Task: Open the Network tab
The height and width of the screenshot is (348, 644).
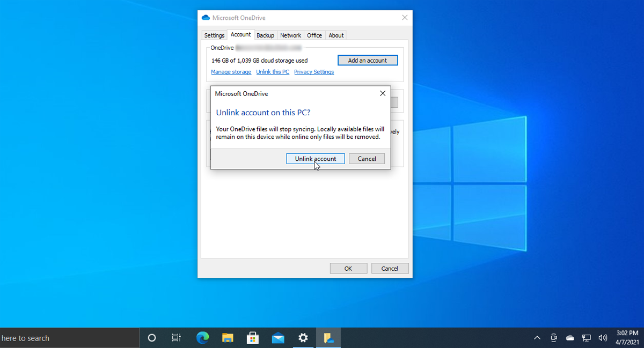Action: tap(290, 35)
